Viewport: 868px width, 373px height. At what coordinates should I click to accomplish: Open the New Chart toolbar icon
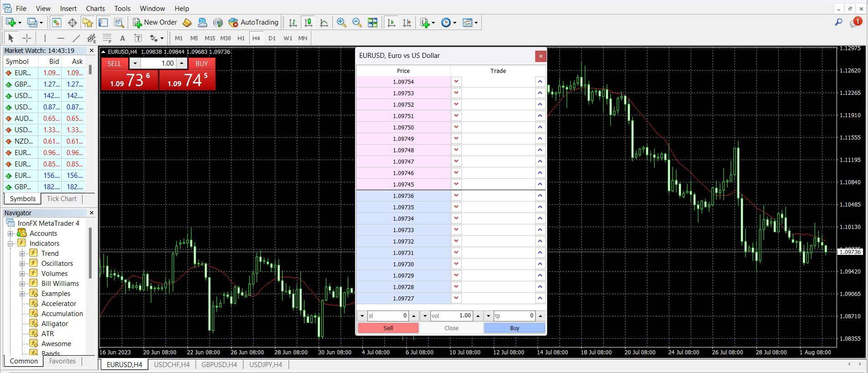tap(11, 22)
